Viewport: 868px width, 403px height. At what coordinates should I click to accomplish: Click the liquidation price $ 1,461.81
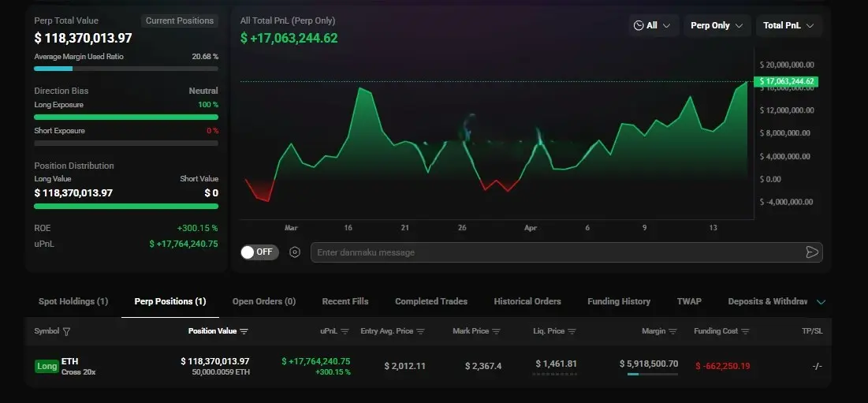click(x=557, y=364)
